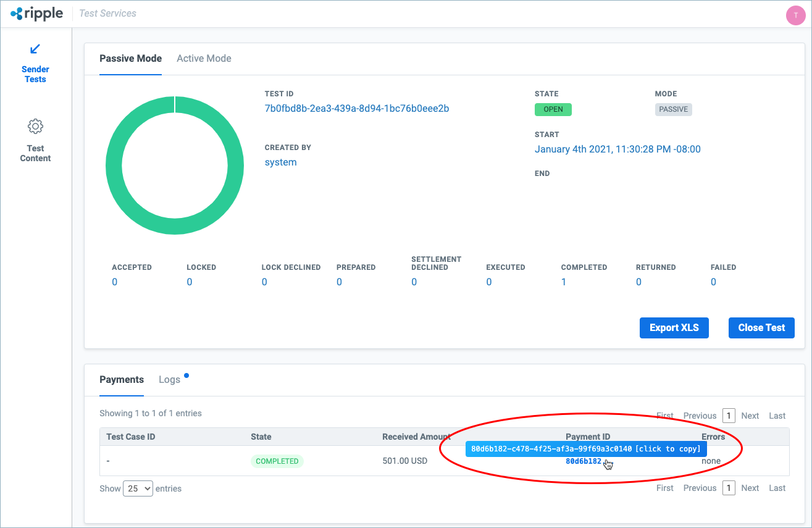Switch to the Logs tab

point(169,379)
